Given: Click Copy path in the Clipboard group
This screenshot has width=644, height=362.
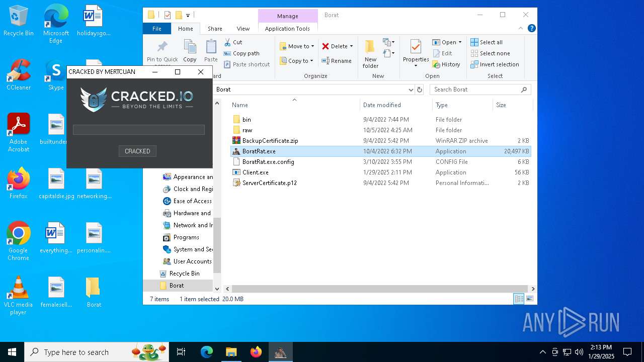Looking at the screenshot, I should (242, 53).
